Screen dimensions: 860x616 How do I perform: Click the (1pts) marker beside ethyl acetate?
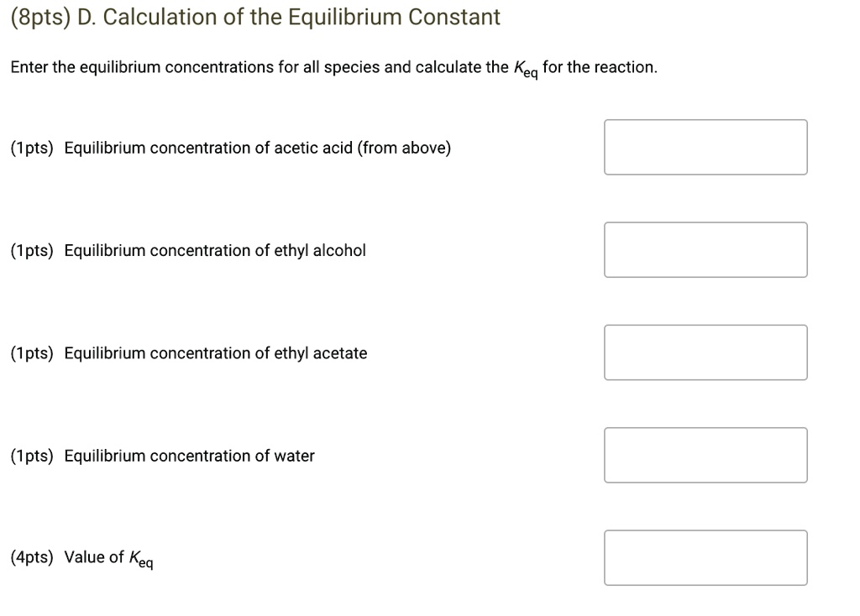pos(30,353)
